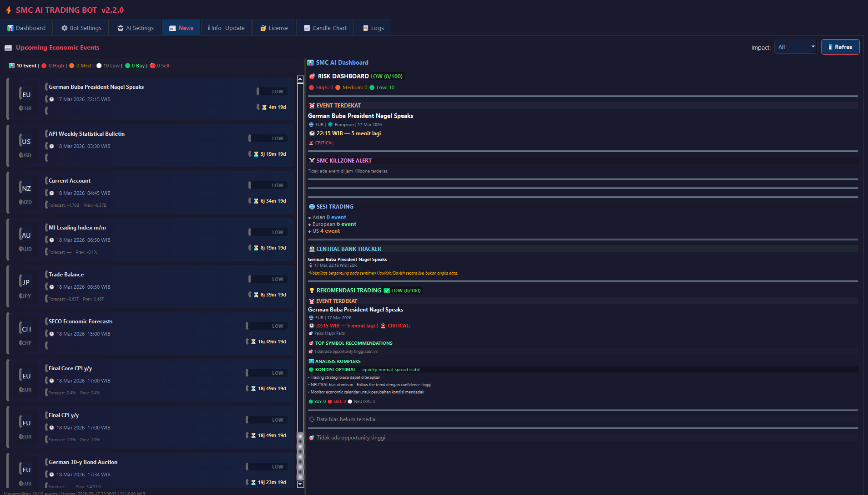This screenshot has height=495, width=868.
Task: Toggle the green 0 Buy filter badge
Action: [135, 66]
